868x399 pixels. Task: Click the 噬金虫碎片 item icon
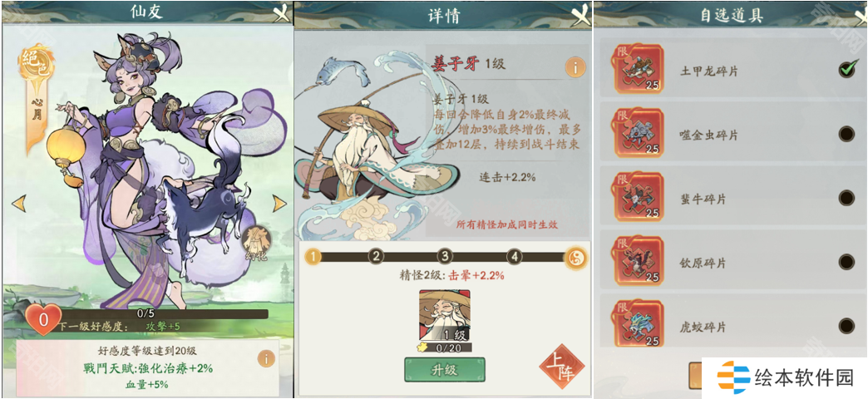click(637, 133)
